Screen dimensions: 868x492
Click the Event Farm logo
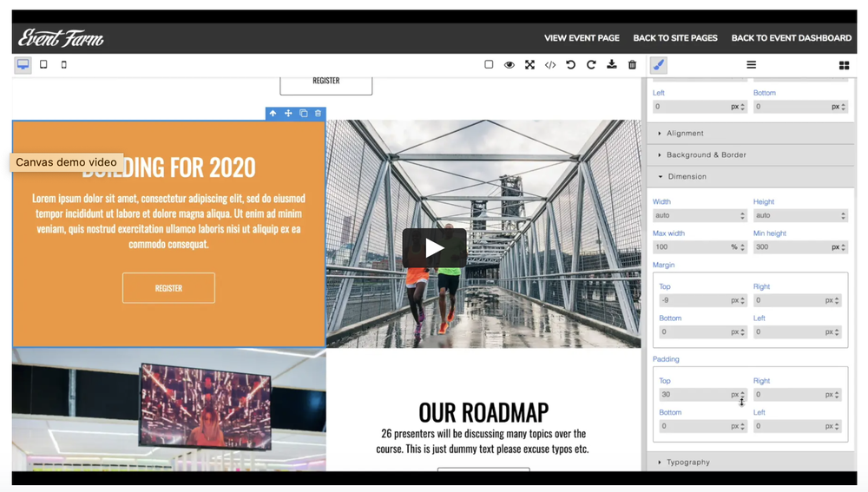click(61, 38)
